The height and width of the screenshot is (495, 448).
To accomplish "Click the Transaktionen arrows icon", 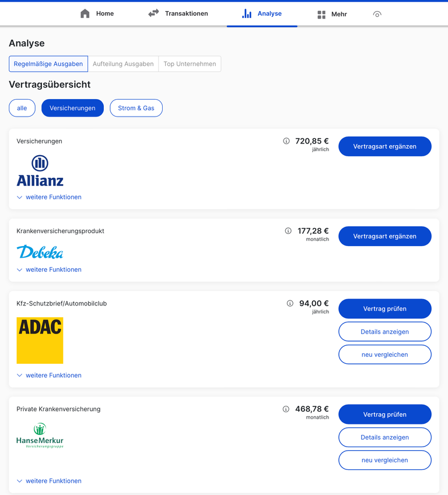I will 153,13.
